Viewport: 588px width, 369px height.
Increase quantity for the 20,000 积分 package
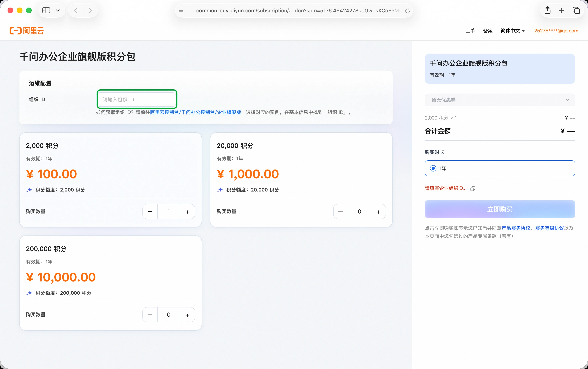378,212
